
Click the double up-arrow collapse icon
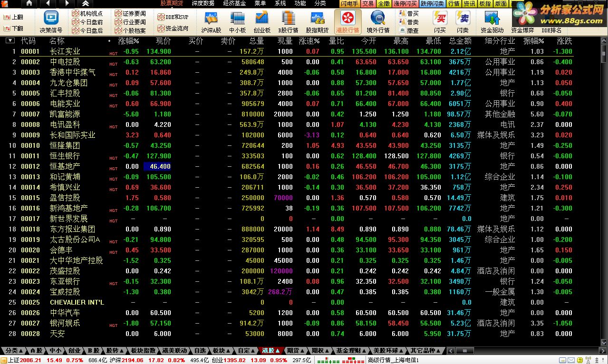[x=86, y=3]
